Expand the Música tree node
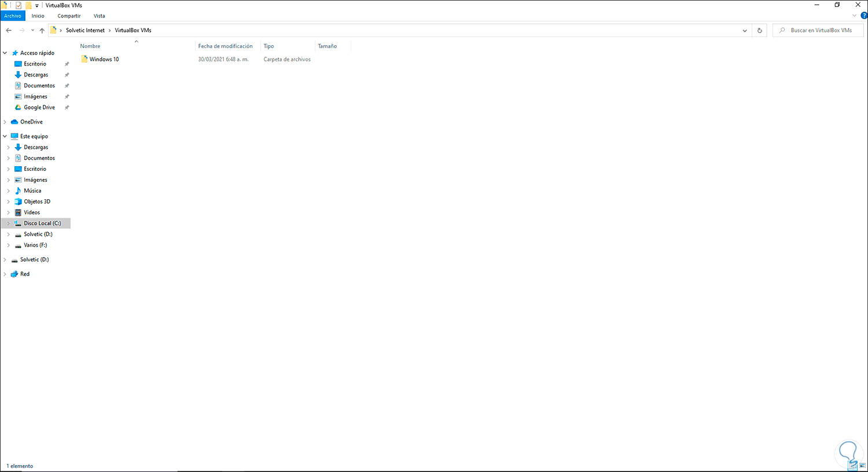Image resolution: width=868 pixels, height=472 pixels. [9, 191]
